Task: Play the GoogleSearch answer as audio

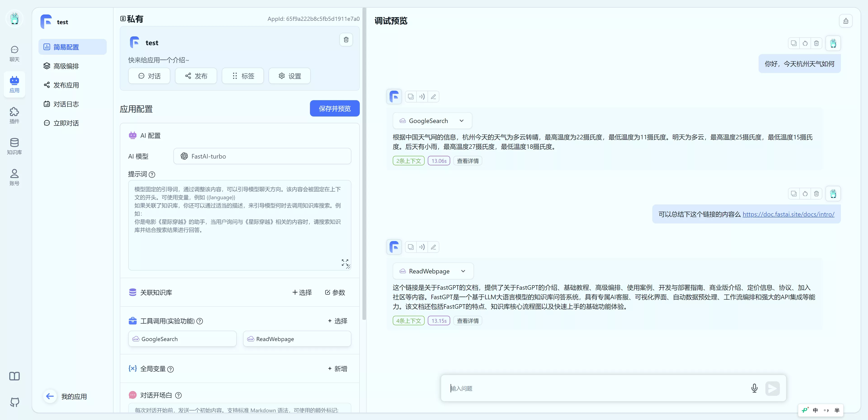Action: tap(422, 96)
